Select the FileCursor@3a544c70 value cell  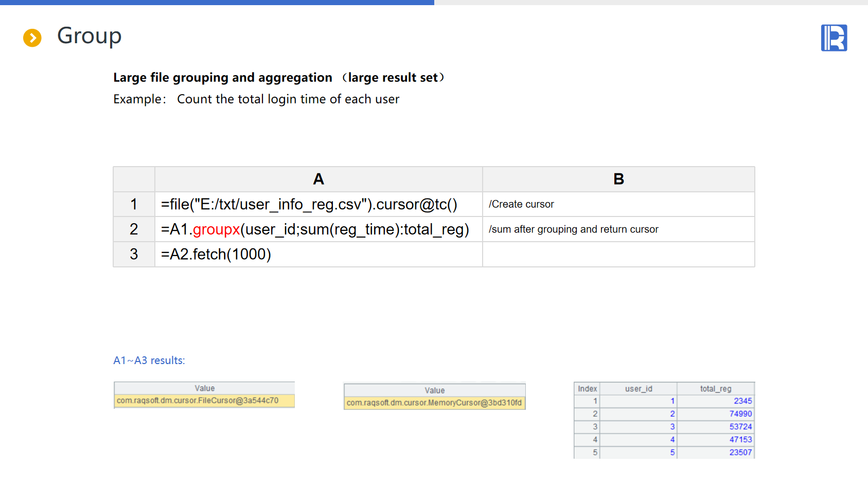click(x=204, y=401)
